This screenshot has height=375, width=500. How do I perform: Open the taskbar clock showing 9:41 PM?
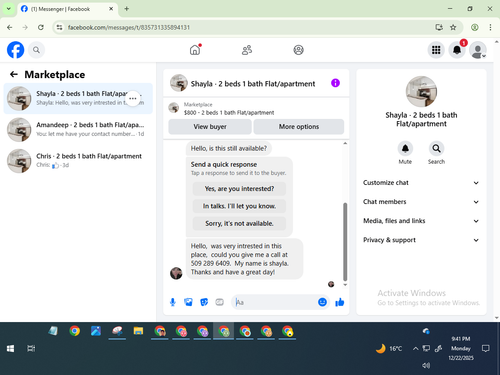point(461,348)
